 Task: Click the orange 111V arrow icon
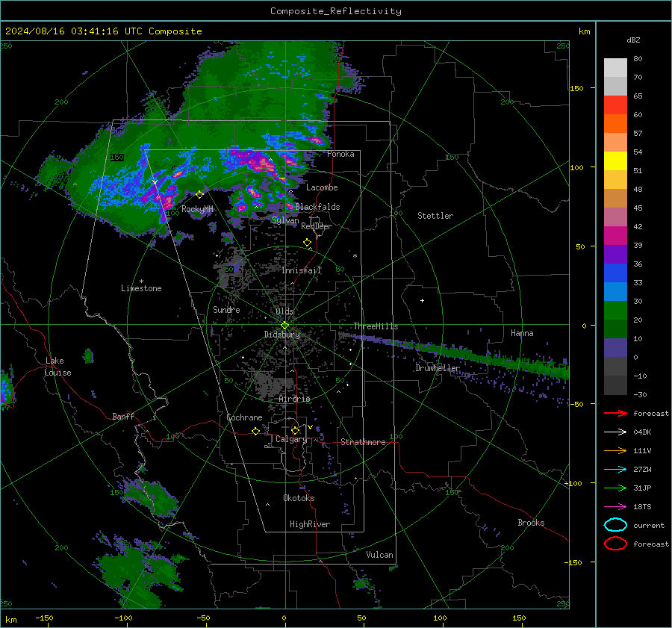click(615, 450)
